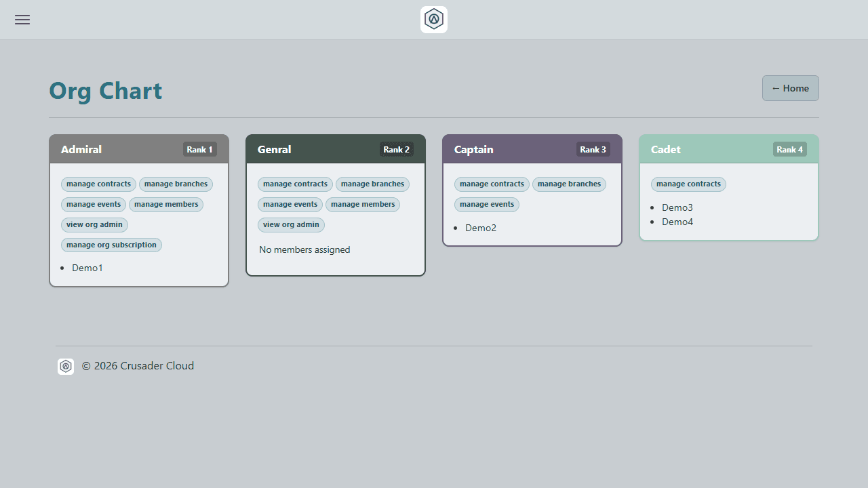Click the Rank 1 badge on Admiral
This screenshot has height=488, width=868.
[199, 149]
